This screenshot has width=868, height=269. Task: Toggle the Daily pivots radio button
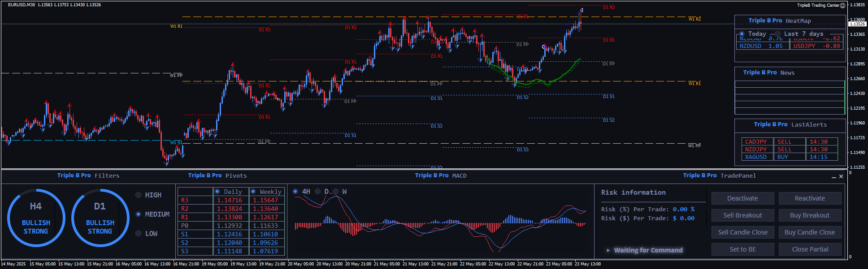point(217,192)
